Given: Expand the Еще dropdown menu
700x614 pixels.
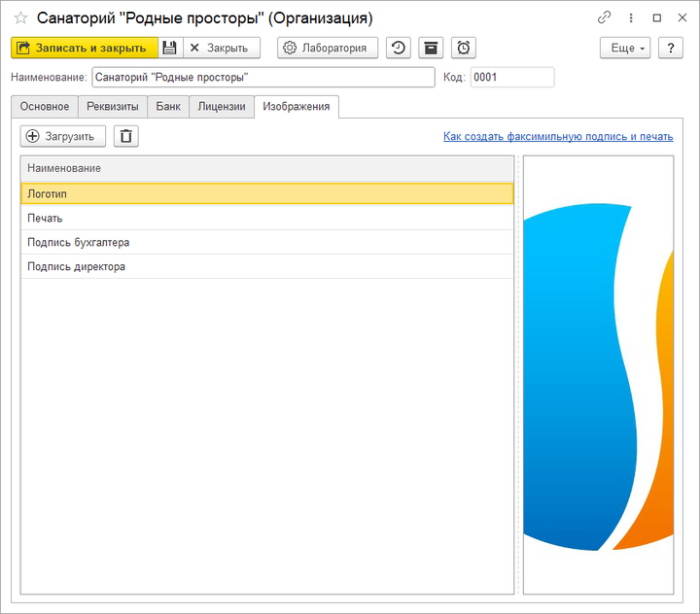Looking at the screenshot, I should (x=629, y=48).
